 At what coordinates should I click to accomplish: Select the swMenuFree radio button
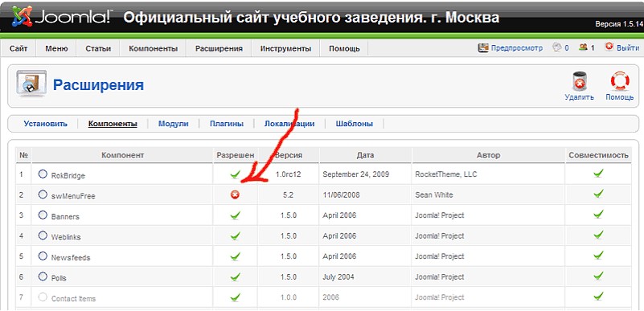(x=43, y=194)
